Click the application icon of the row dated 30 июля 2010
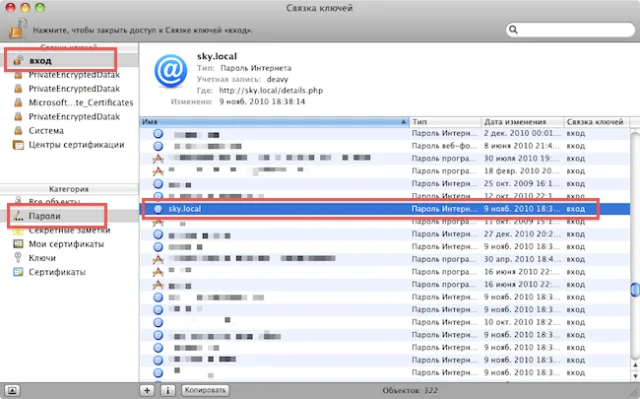 pos(158,159)
